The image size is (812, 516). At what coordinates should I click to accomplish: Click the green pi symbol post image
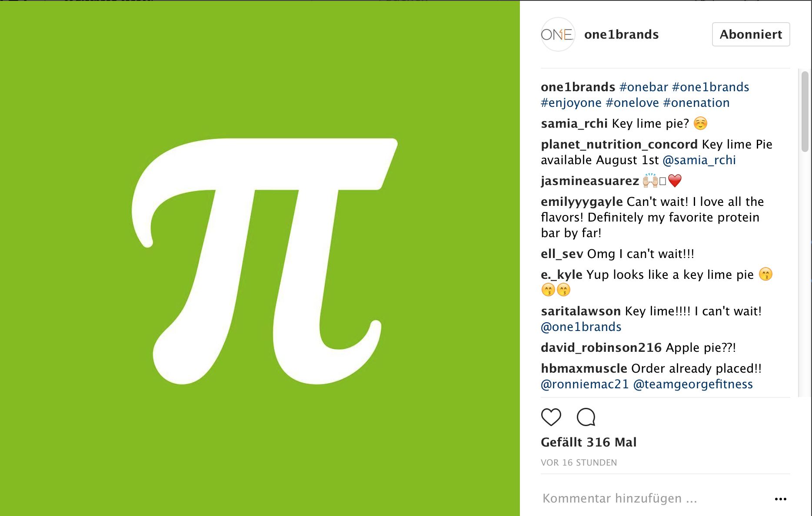click(x=260, y=259)
